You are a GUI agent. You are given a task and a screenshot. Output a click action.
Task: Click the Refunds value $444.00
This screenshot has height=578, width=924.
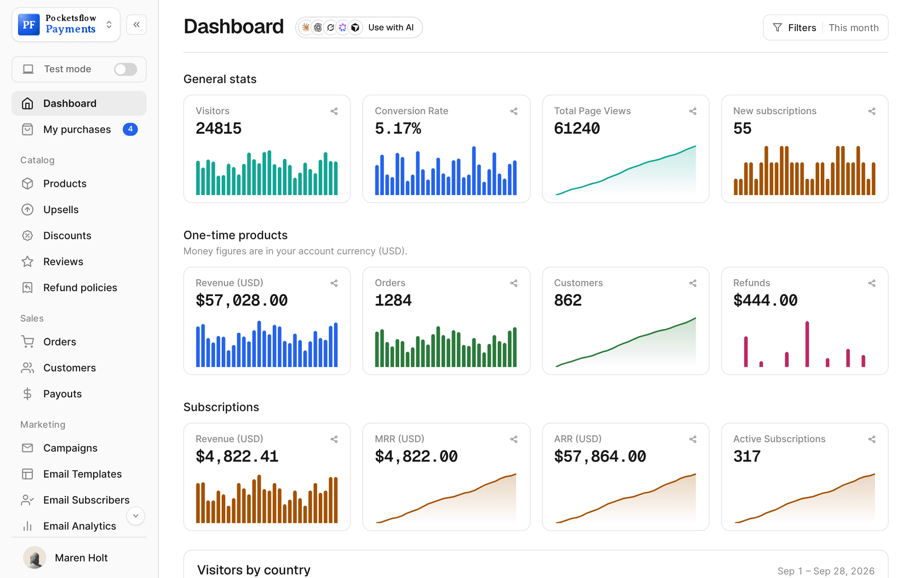765,300
